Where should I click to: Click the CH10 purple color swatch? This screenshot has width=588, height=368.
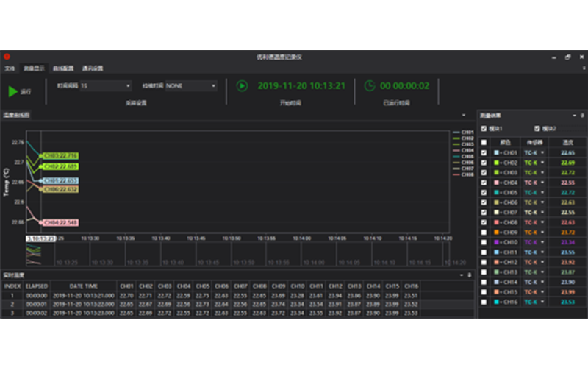pyautogui.click(x=497, y=242)
